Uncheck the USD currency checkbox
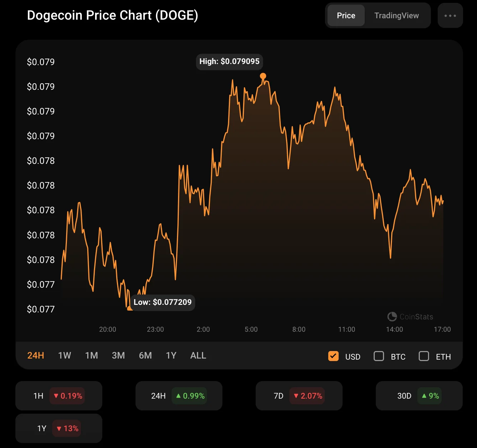The width and height of the screenshot is (477, 448). 333,356
